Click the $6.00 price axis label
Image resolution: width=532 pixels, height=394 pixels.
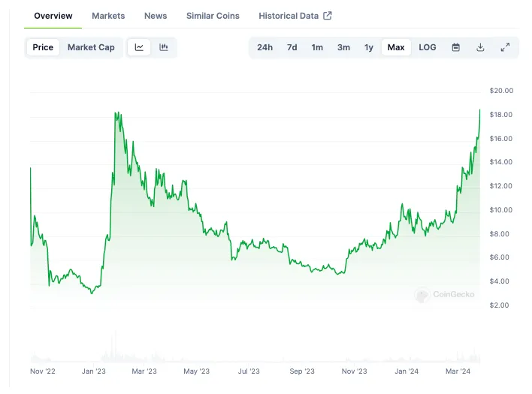click(x=499, y=257)
